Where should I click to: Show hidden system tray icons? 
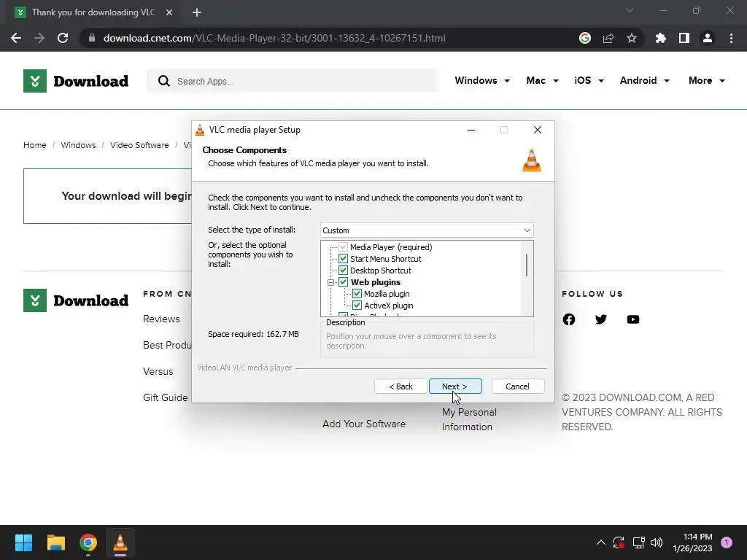click(601, 542)
